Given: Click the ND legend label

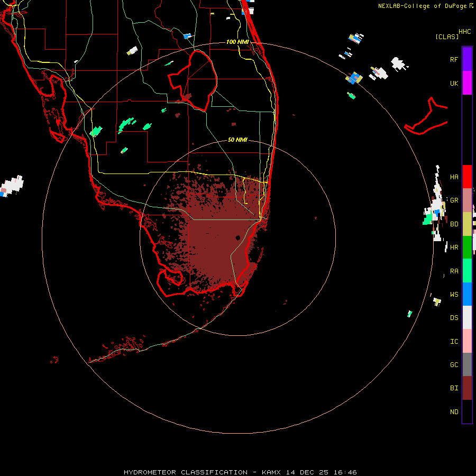Looking at the screenshot, I should click(x=454, y=412).
